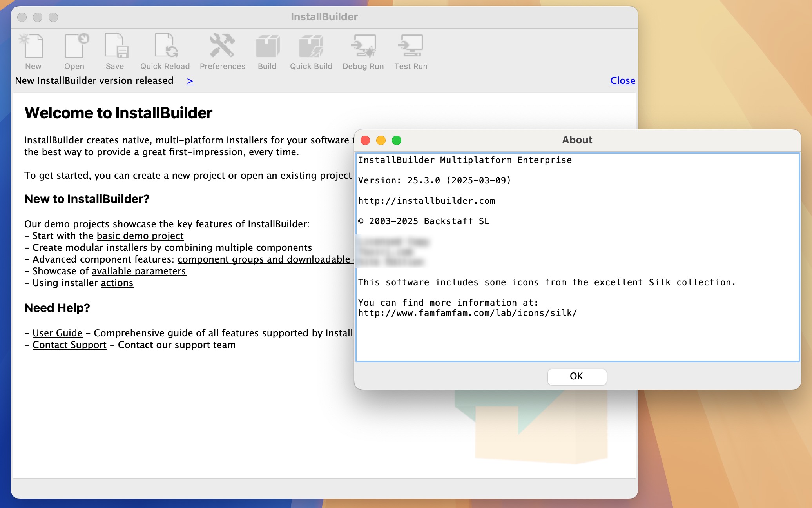Follow the 'create a new project' link
812x508 pixels.
click(x=179, y=176)
